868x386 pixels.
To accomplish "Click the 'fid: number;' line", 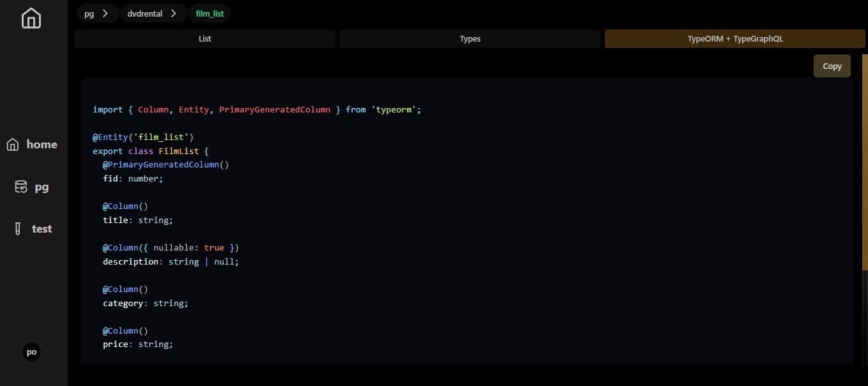I will pyautogui.click(x=133, y=179).
